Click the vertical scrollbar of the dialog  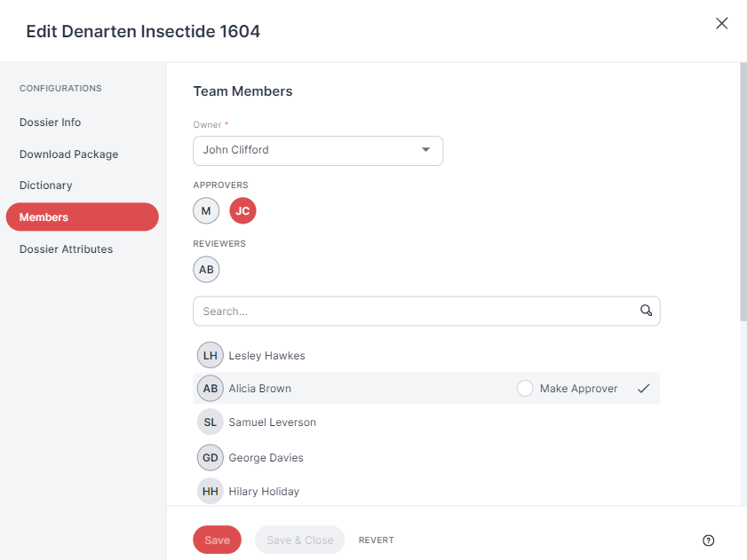743,192
